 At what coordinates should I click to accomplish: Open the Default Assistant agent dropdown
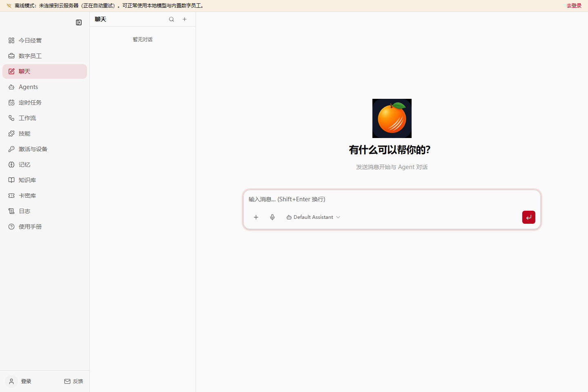(x=314, y=217)
